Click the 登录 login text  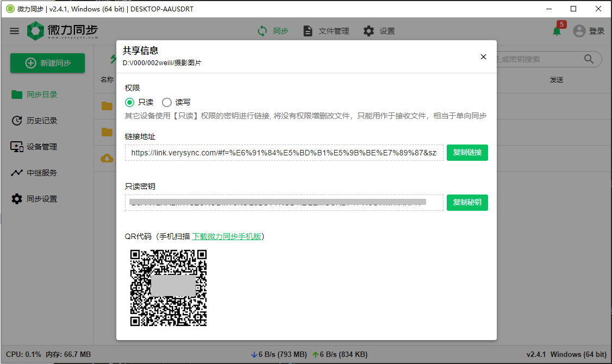(x=596, y=31)
